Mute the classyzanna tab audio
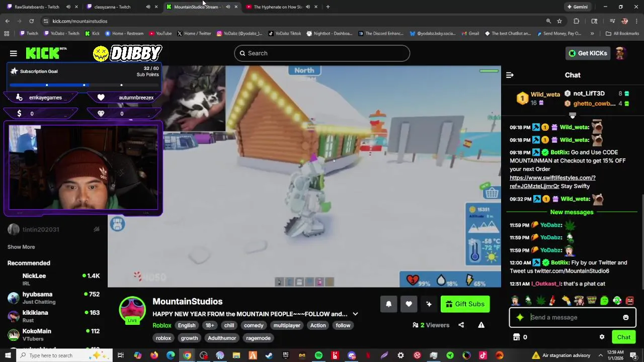Image resolution: width=644 pixels, height=362 pixels. [148, 7]
